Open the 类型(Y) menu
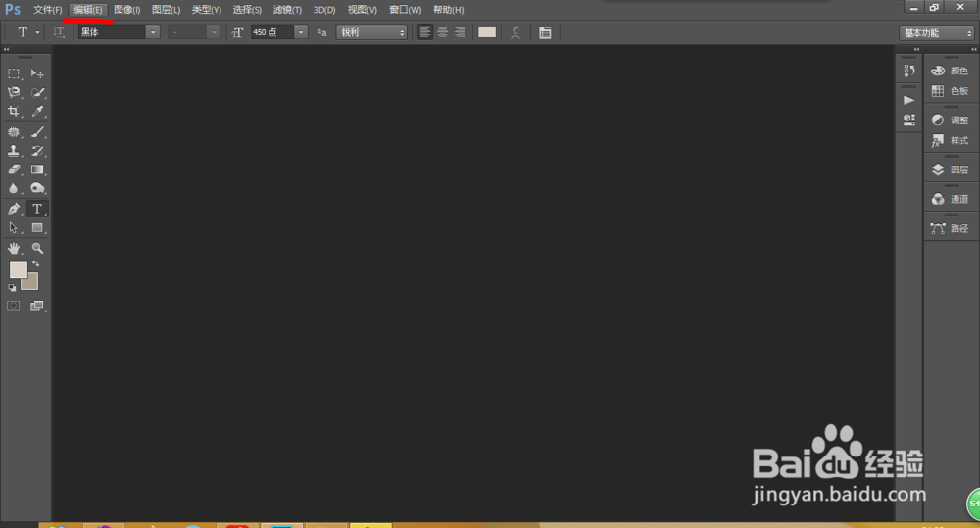This screenshot has width=980, height=528. (x=206, y=10)
